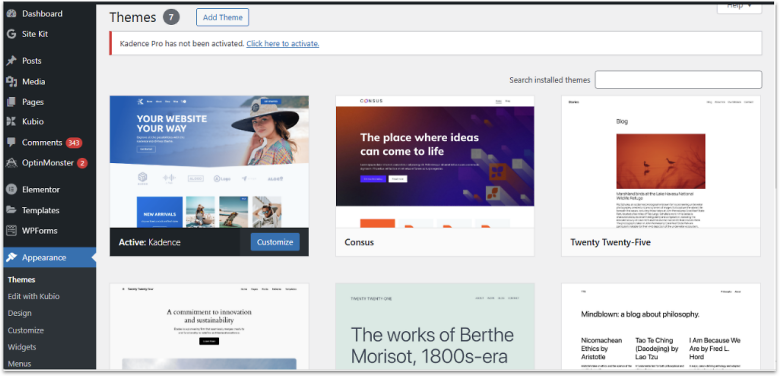The image size is (780, 376).
Task: Open OptinMonster menu item
Action: pyautogui.click(x=49, y=163)
